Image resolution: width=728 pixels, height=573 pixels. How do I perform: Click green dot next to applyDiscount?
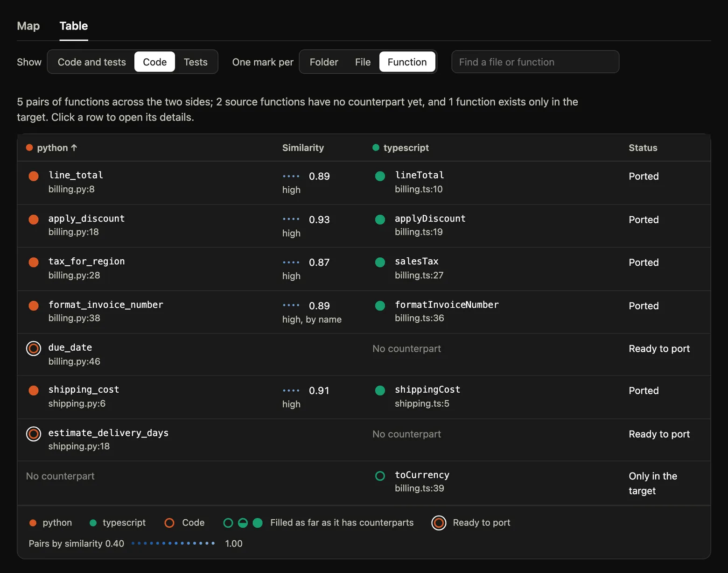(380, 219)
